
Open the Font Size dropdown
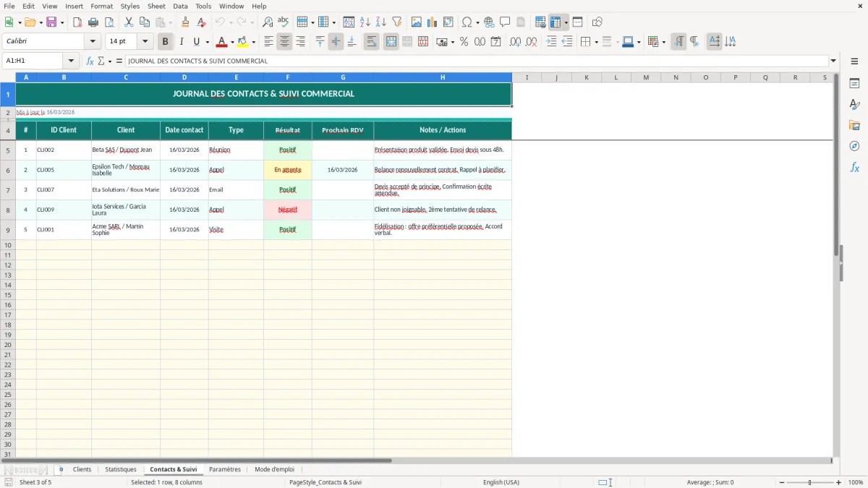pos(145,42)
